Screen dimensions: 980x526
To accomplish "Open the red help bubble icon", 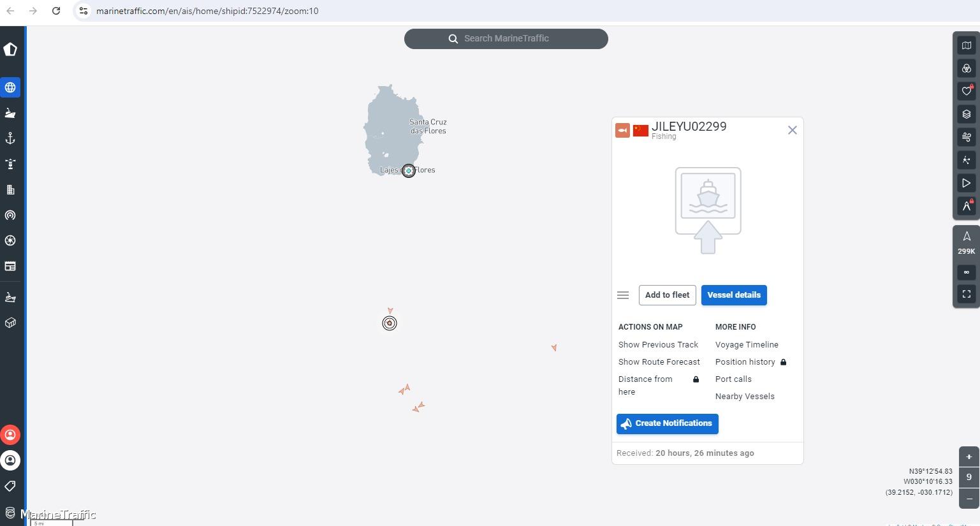I will (x=10, y=435).
